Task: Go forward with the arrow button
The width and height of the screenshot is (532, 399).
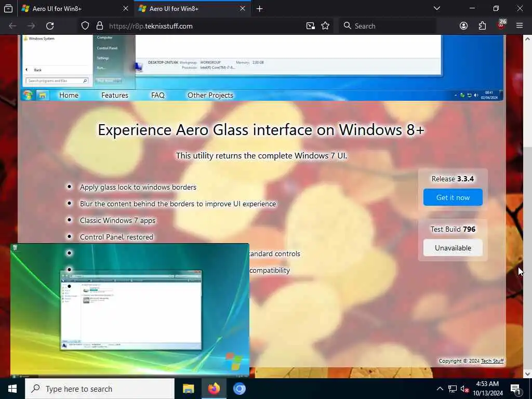Action: pos(31,26)
